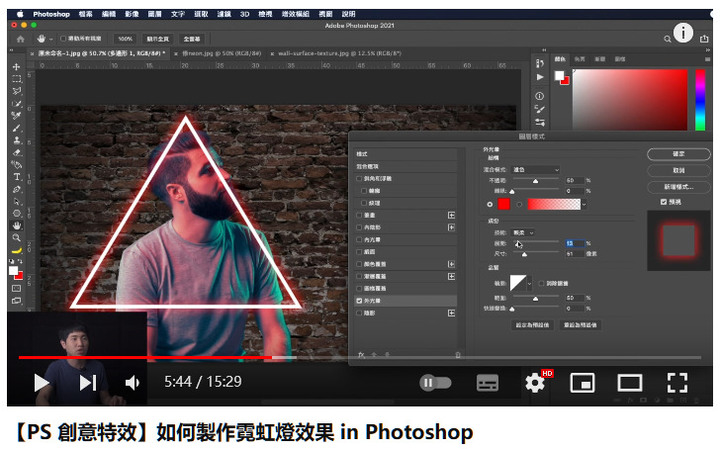Select the Type tool (T)

pyautogui.click(x=17, y=177)
